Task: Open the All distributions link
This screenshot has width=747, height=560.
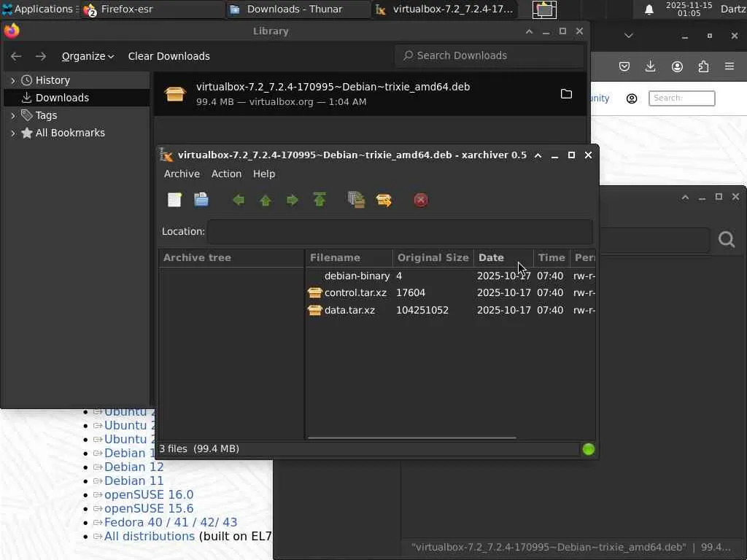Action: pyautogui.click(x=150, y=536)
